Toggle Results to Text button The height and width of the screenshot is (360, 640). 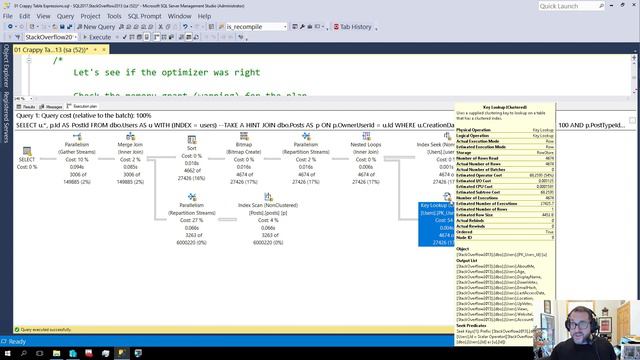182,37
